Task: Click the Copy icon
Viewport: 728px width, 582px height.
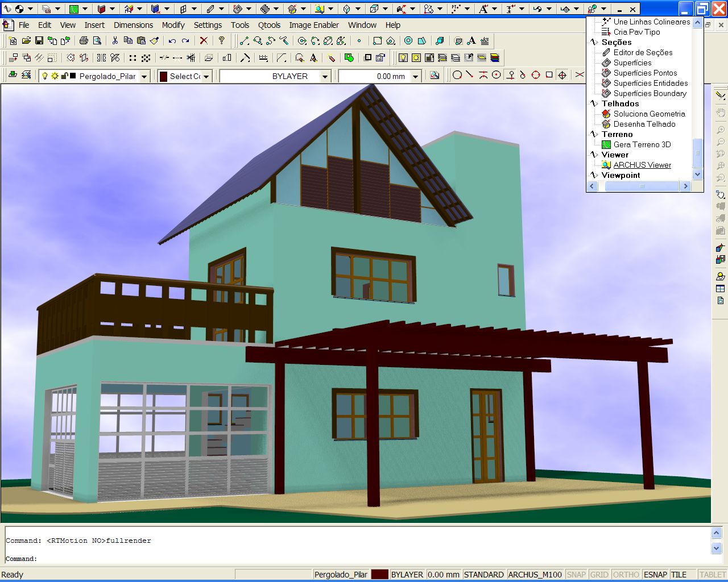Action: pos(128,41)
